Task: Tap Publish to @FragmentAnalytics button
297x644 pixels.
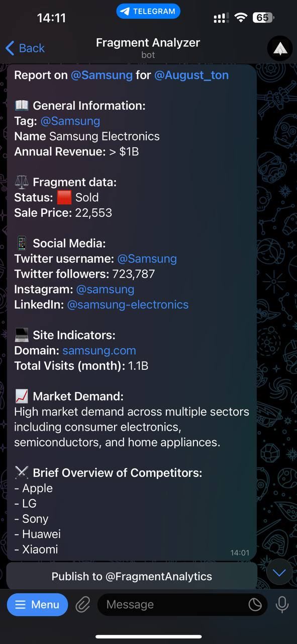Action: (132, 577)
